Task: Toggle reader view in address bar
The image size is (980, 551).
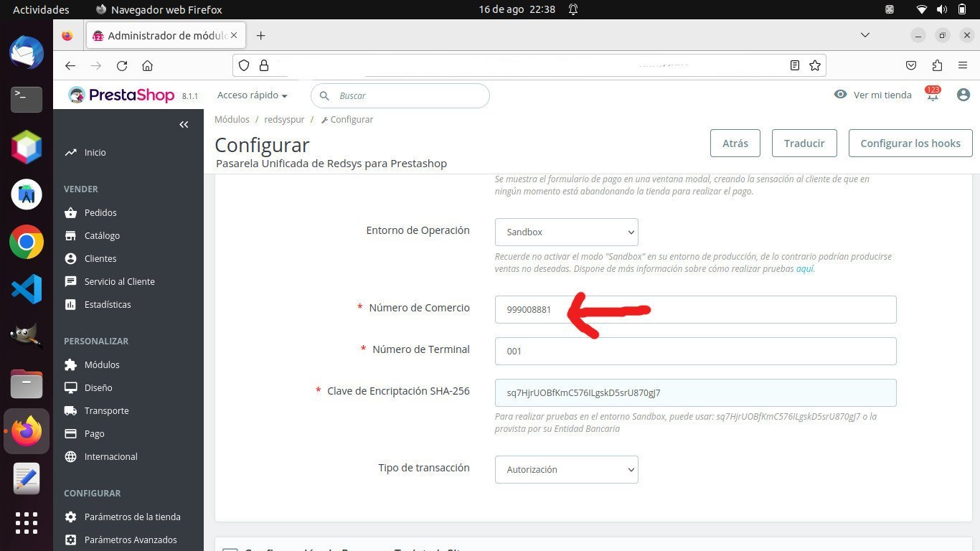Action: coord(795,65)
